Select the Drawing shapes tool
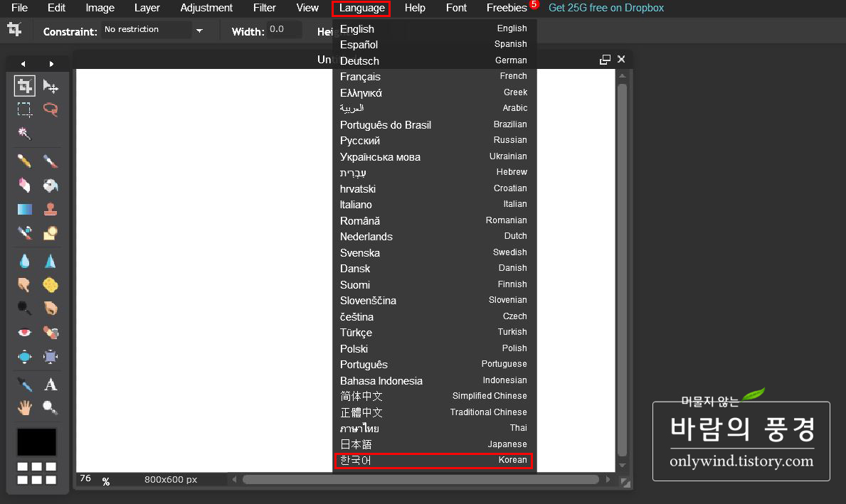The image size is (846, 504). point(51,233)
